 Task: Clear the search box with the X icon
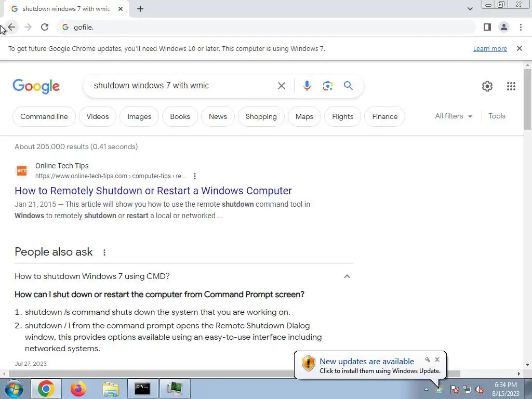(282, 86)
